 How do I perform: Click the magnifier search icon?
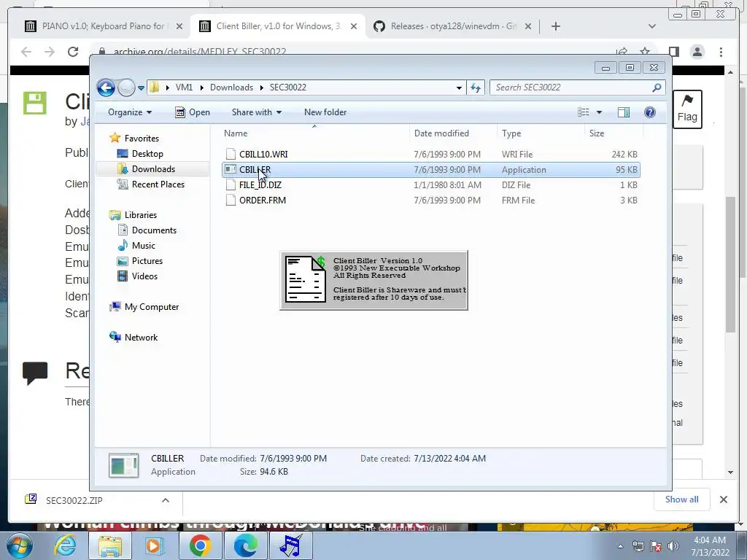pyautogui.click(x=657, y=87)
